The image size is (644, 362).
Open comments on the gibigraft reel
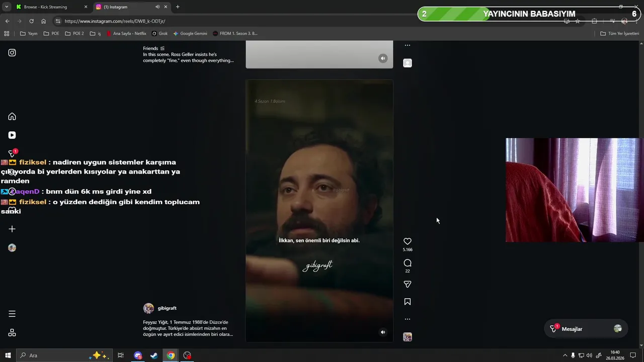408,263
